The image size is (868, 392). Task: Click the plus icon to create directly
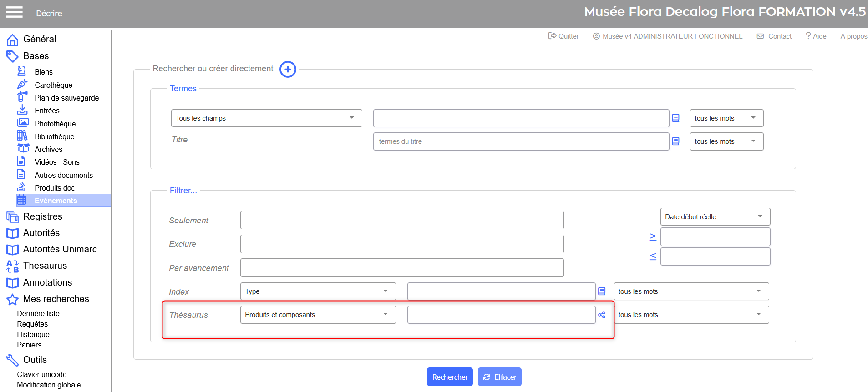click(288, 70)
